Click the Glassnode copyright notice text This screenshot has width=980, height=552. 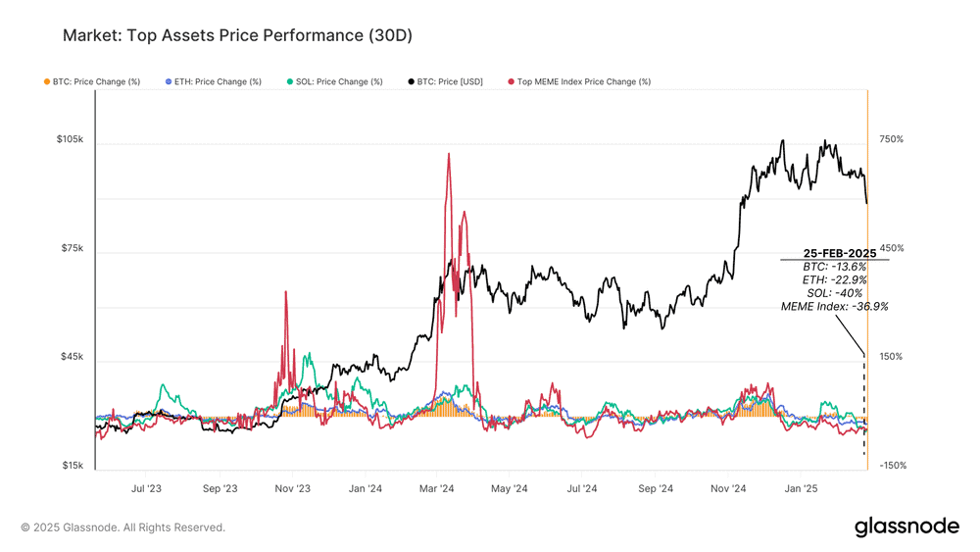click(x=123, y=527)
